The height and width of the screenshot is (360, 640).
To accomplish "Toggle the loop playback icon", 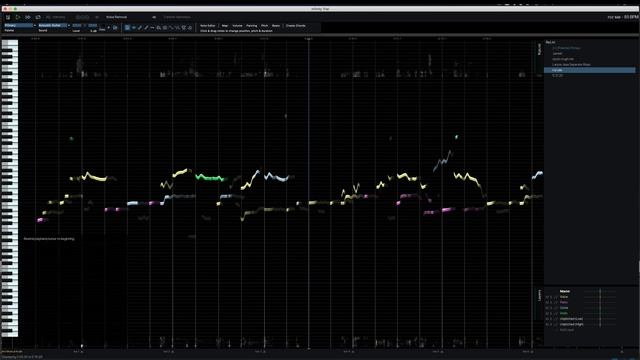I will (38, 17).
